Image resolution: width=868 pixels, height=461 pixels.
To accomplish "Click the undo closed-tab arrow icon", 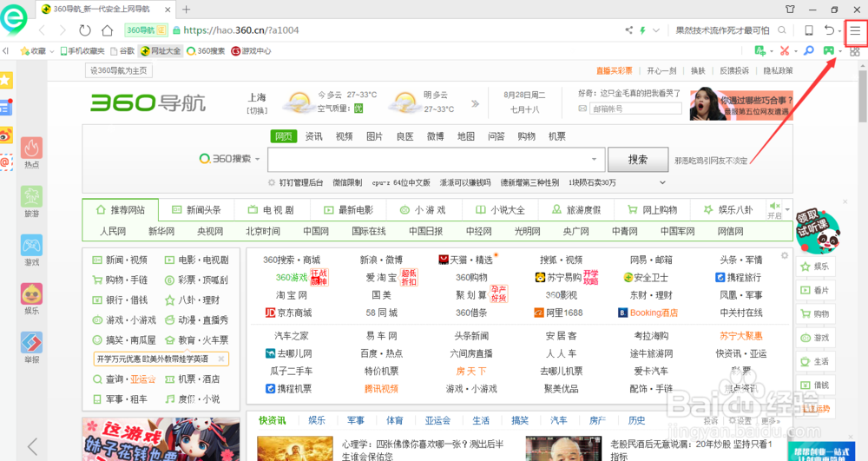I will [x=829, y=30].
